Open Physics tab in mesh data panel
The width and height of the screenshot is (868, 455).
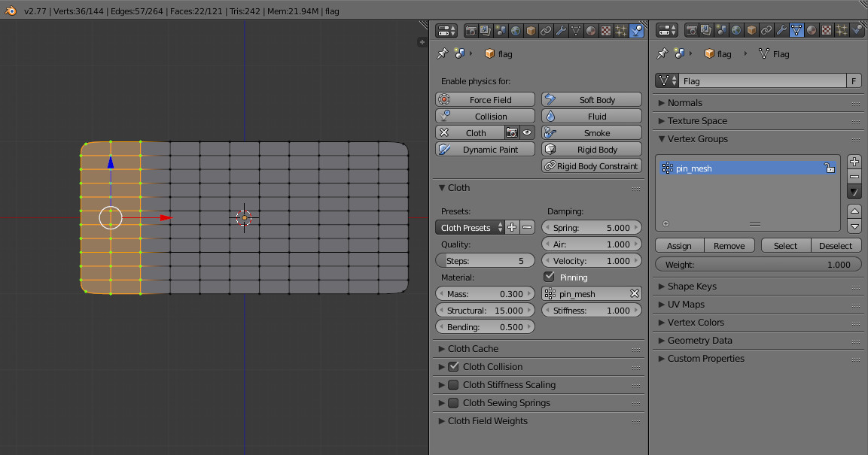click(x=857, y=31)
